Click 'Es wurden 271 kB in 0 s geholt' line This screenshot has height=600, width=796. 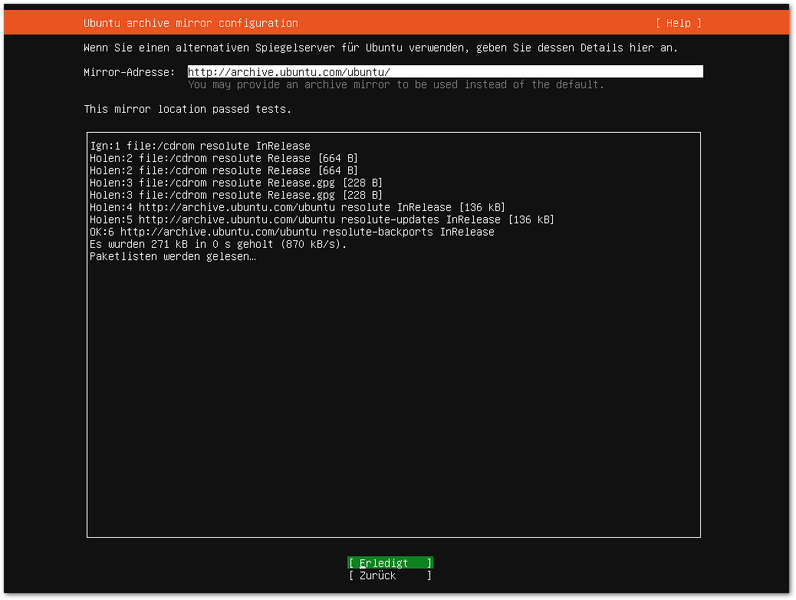click(218, 244)
